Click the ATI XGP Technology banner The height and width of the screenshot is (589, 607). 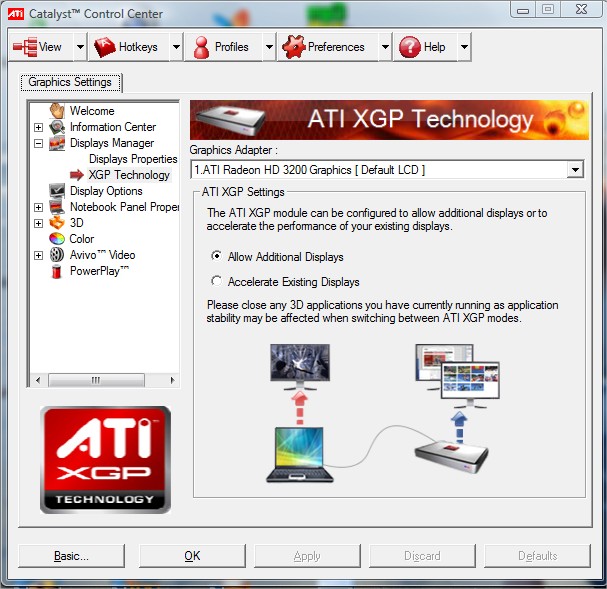pos(389,120)
